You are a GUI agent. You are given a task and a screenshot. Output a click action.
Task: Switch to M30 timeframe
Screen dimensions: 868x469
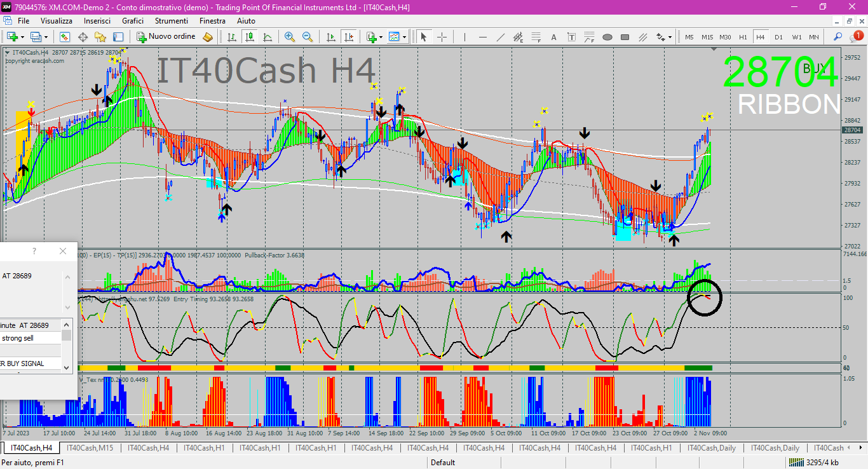click(726, 37)
